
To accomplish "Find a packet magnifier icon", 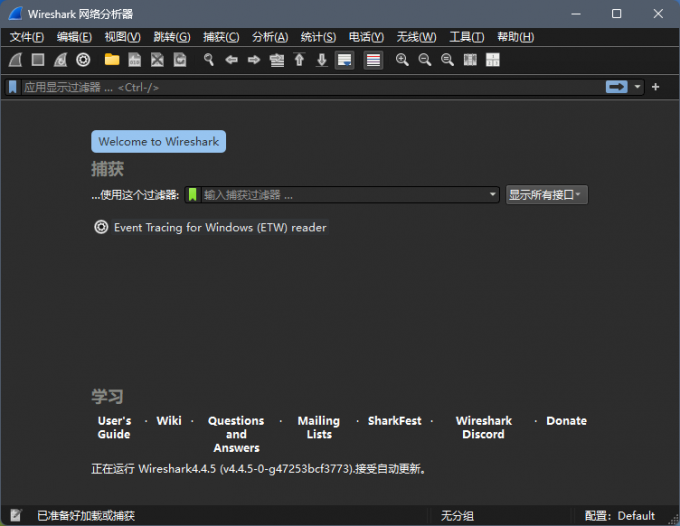I will click(x=209, y=60).
